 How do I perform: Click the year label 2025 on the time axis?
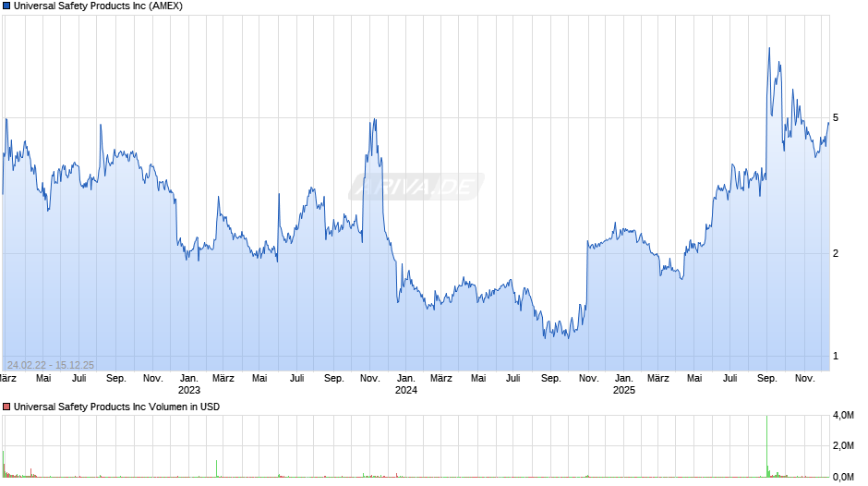[x=624, y=390]
